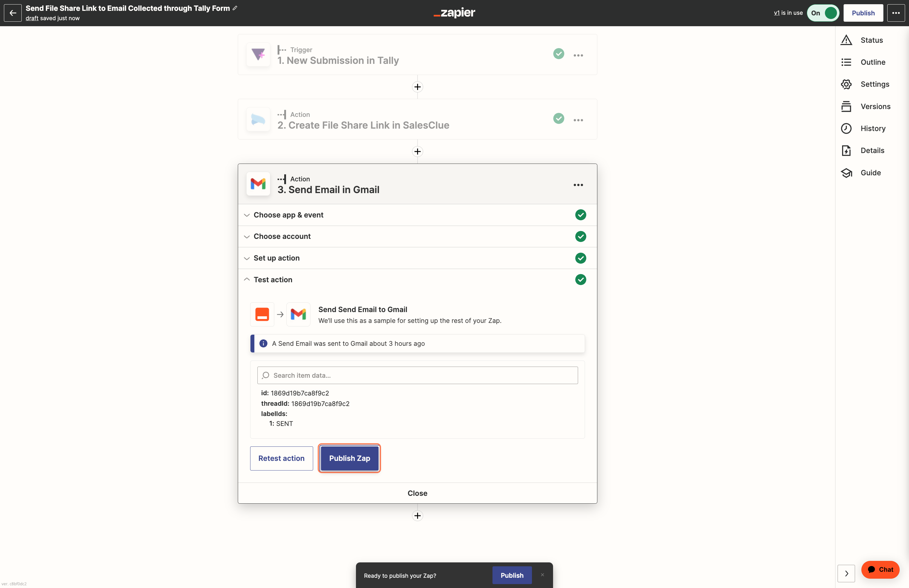Screen dimensions: 909x588
Task: Click Publish Zap button
Action: [x=350, y=458]
